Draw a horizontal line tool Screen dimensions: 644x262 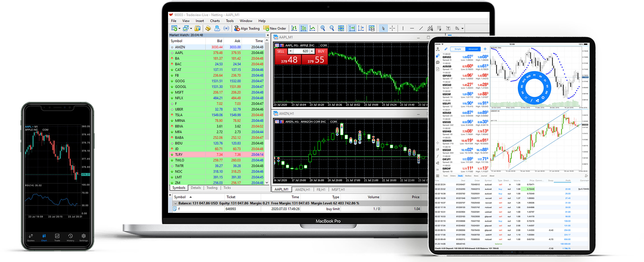[412, 28]
